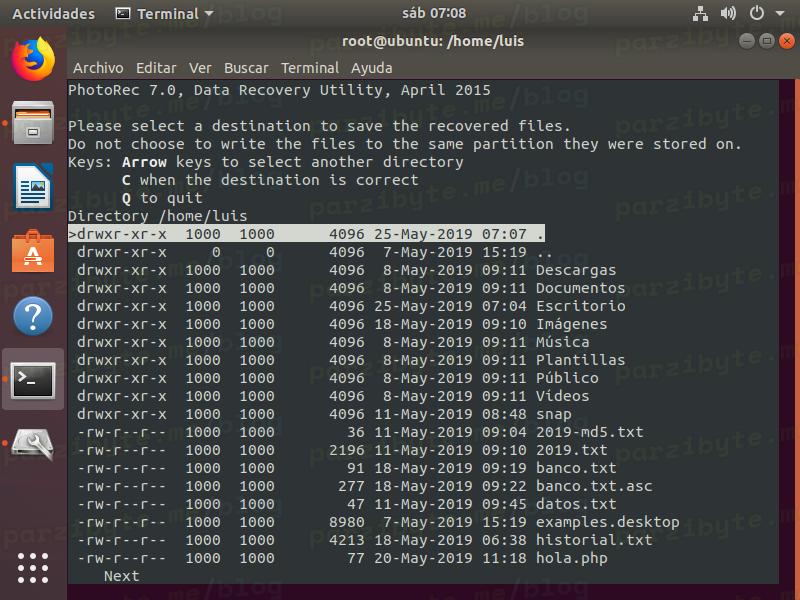Click the network status icon

click(700, 13)
